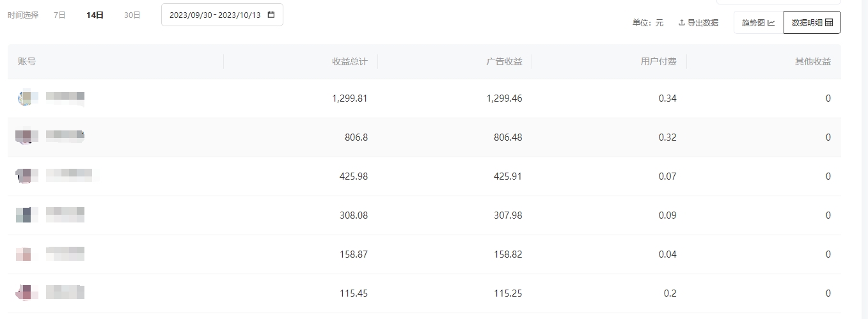Image resolution: width=868 pixels, height=319 pixels.
Task: Click the 用户付费 column header
Action: [x=658, y=61]
